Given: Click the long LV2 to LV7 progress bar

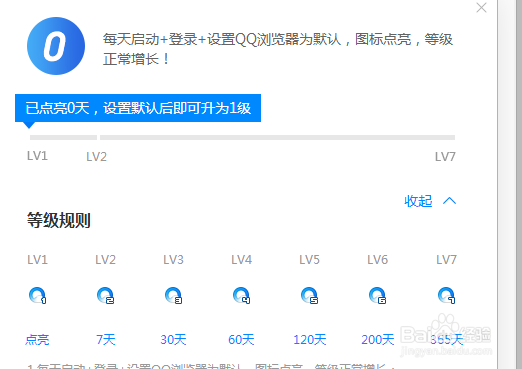Looking at the screenshot, I should pyautogui.click(x=277, y=137).
